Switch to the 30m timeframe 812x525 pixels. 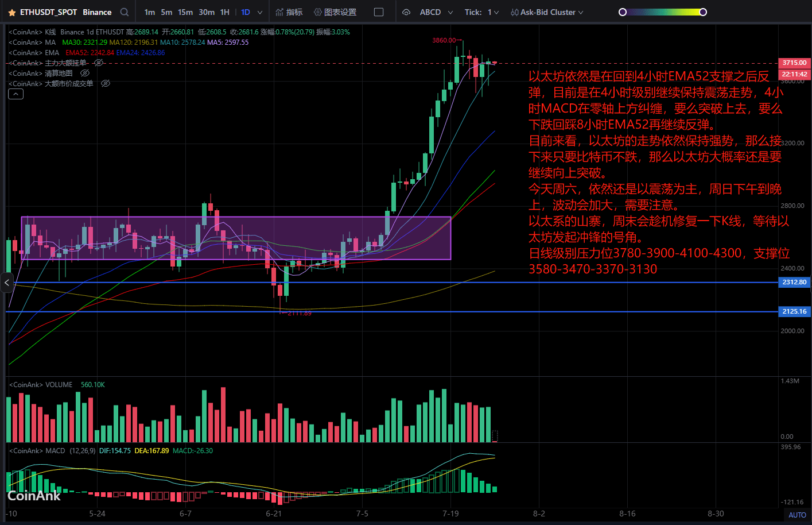tap(207, 12)
